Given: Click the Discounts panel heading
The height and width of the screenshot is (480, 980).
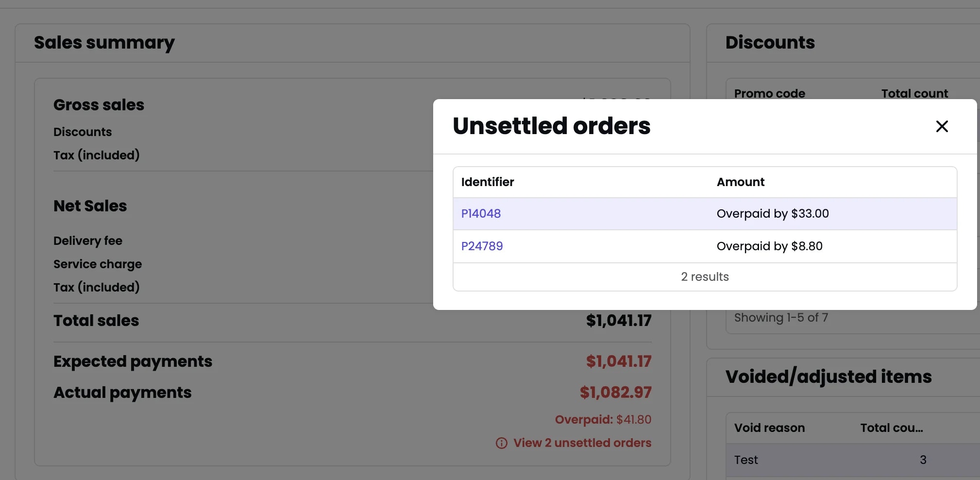Looking at the screenshot, I should (770, 42).
